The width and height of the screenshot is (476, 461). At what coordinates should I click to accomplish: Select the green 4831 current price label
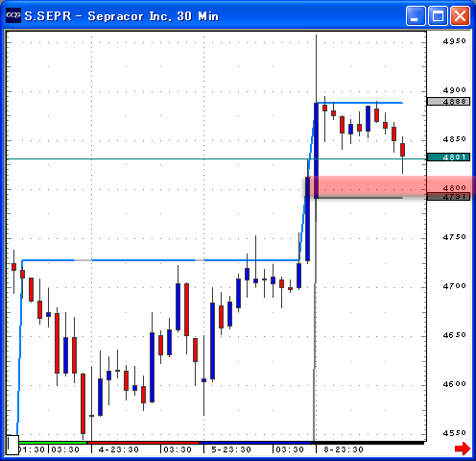click(448, 158)
